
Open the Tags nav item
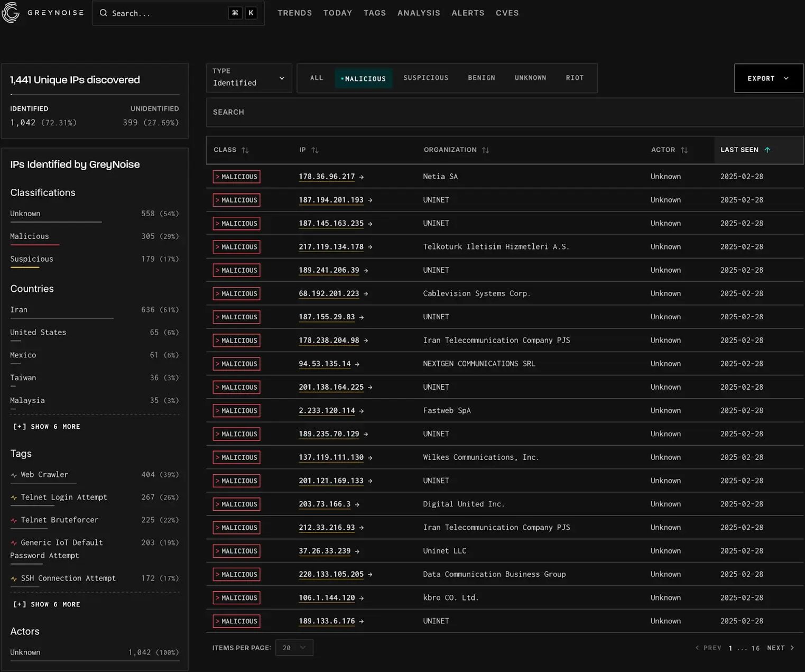tap(375, 13)
